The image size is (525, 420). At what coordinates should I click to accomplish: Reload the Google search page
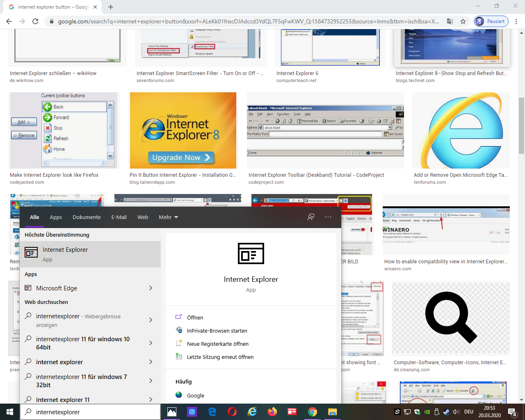tap(35, 21)
